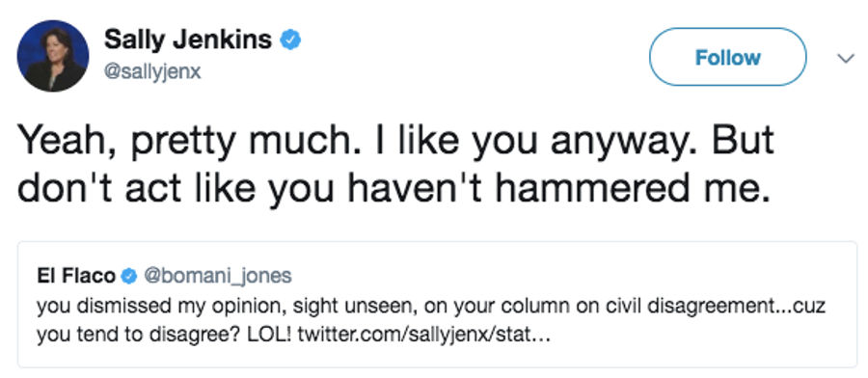Click 'on your column' in the quoted tweet
868x378 pixels.
coord(487,307)
